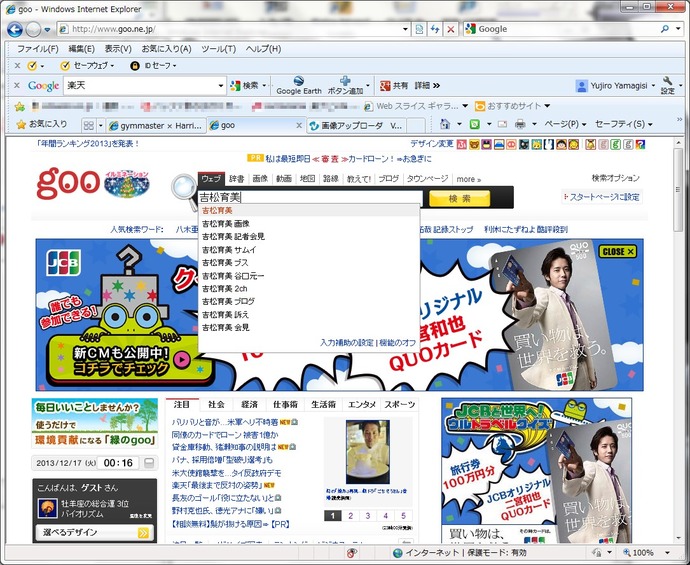Click the Home icon in command bar
The width and height of the screenshot is (690, 565).
coord(445,125)
